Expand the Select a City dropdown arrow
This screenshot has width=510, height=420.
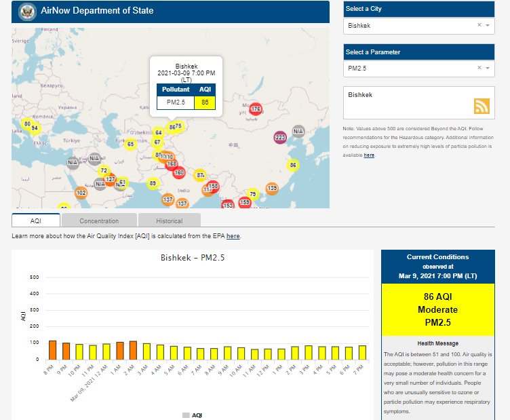pyautogui.click(x=488, y=26)
